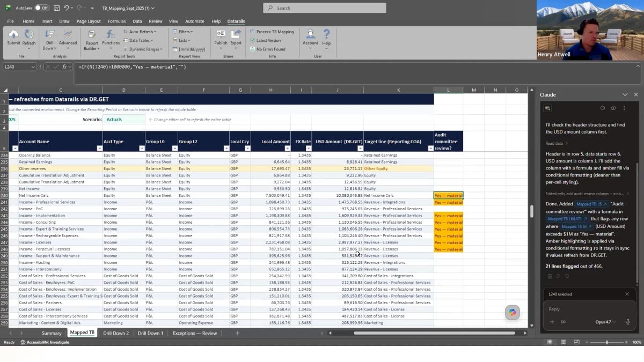Click the Refresh icon in File group
The width and height of the screenshot is (644, 362).
click(29, 34)
